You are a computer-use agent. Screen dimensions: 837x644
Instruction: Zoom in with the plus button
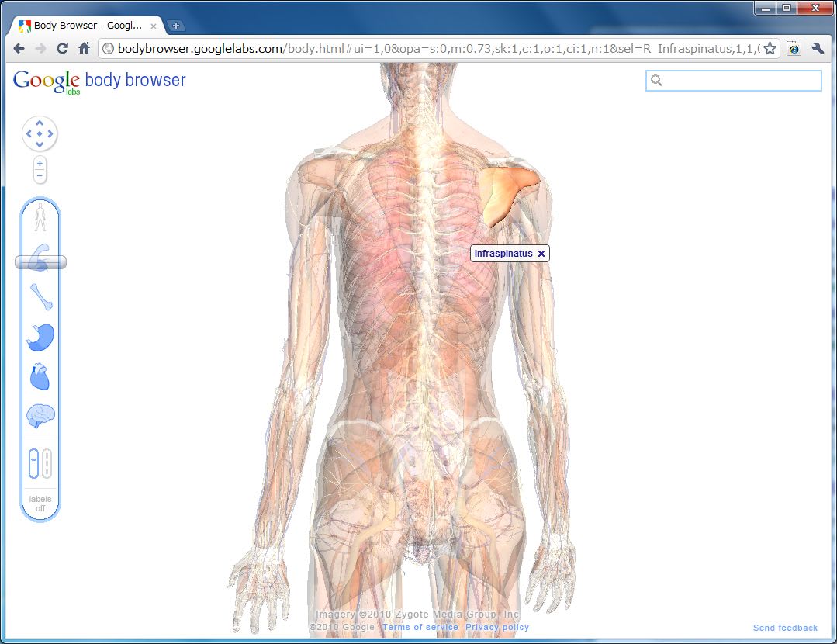click(40, 164)
